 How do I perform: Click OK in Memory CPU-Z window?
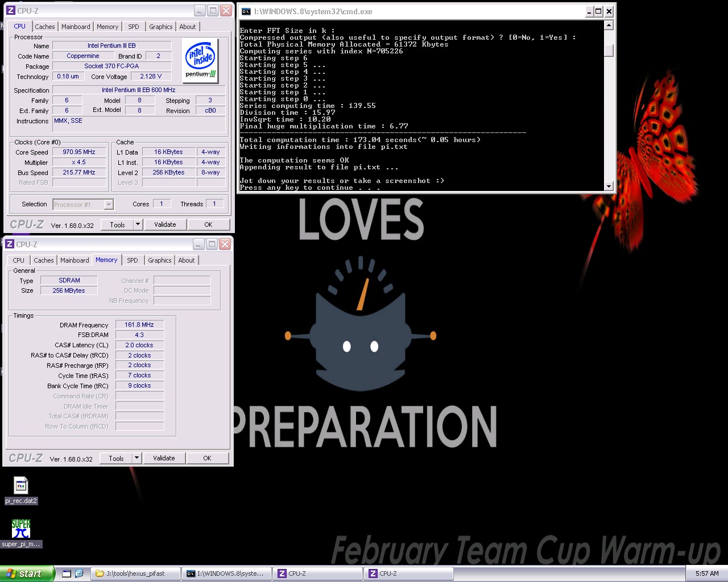pyautogui.click(x=207, y=458)
